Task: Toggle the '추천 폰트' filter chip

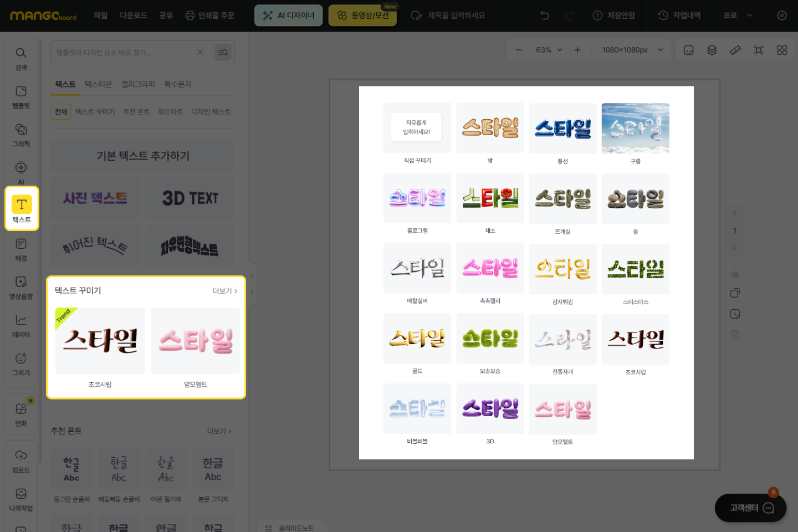Action: pos(136,112)
